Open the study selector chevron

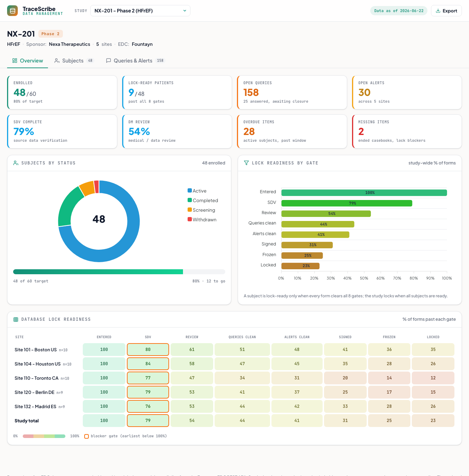click(185, 11)
